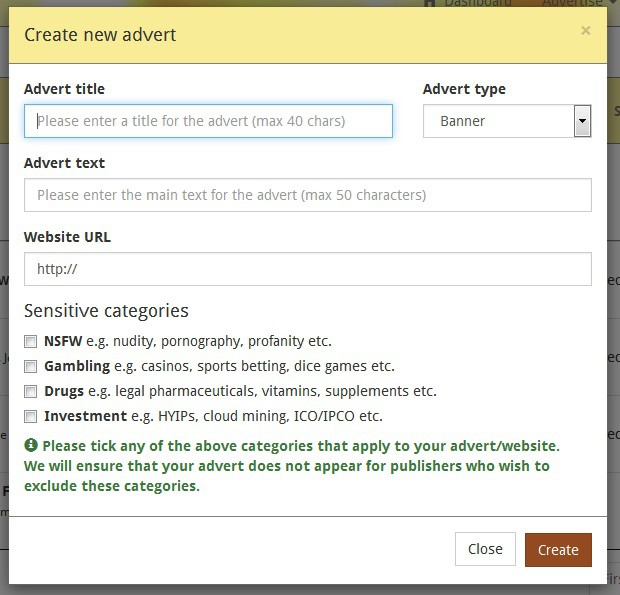Open the Advert type Banner dropdown
Image resolution: width=620 pixels, height=595 pixels.
coord(507,121)
